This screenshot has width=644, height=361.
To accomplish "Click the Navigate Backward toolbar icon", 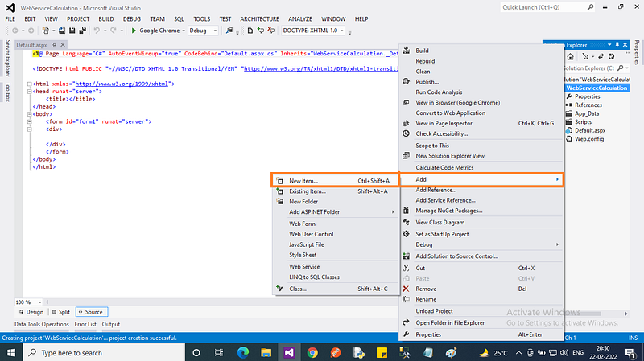I will pos(15,31).
